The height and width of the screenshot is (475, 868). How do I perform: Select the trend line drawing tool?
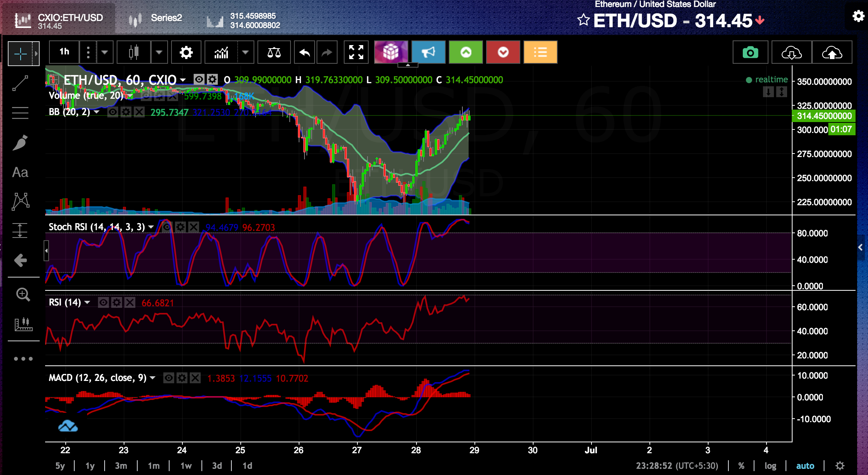[x=20, y=83]
